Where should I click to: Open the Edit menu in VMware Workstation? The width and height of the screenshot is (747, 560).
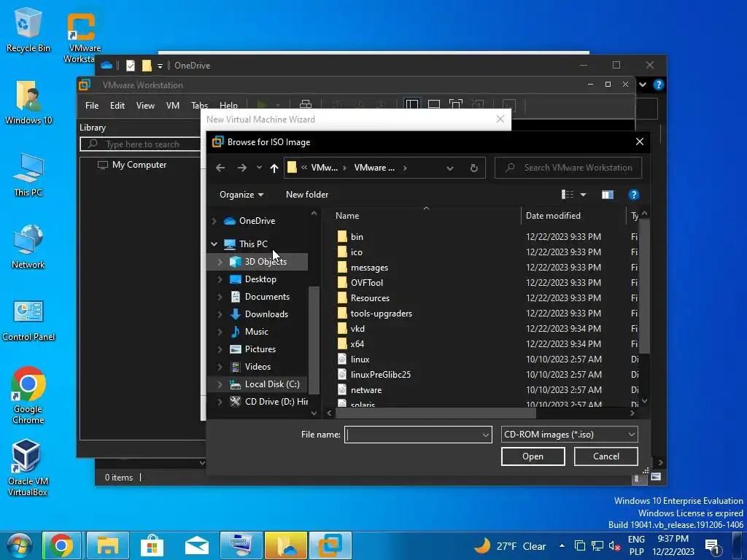(117, 105)
